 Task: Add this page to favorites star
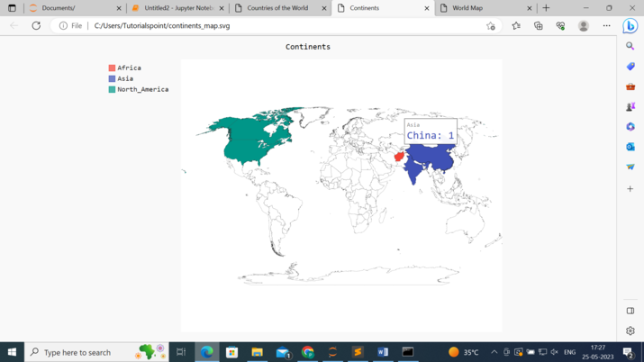pyautogui.click(x=491, y=26)
